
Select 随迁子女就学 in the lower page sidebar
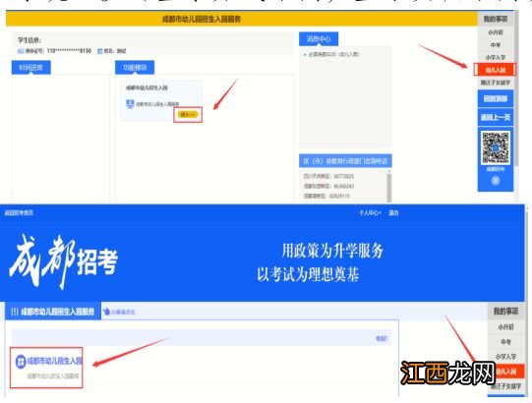click(x=505, y=386)
